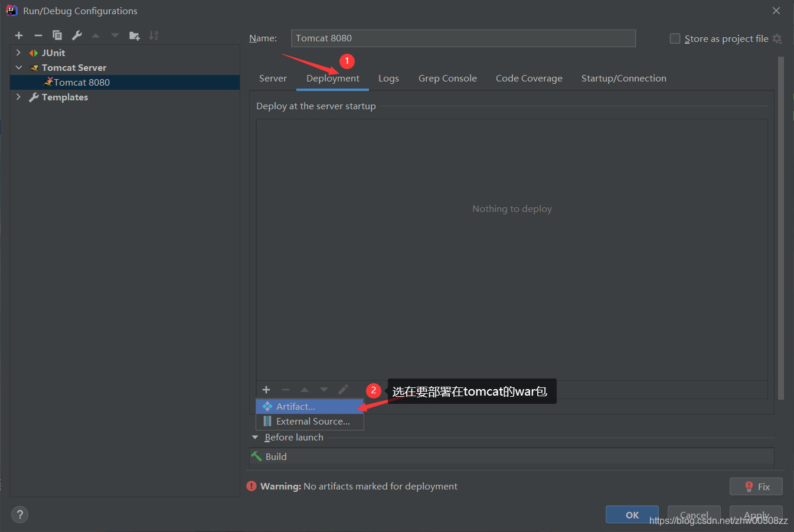Add a new run configuration

pos(19,35)
